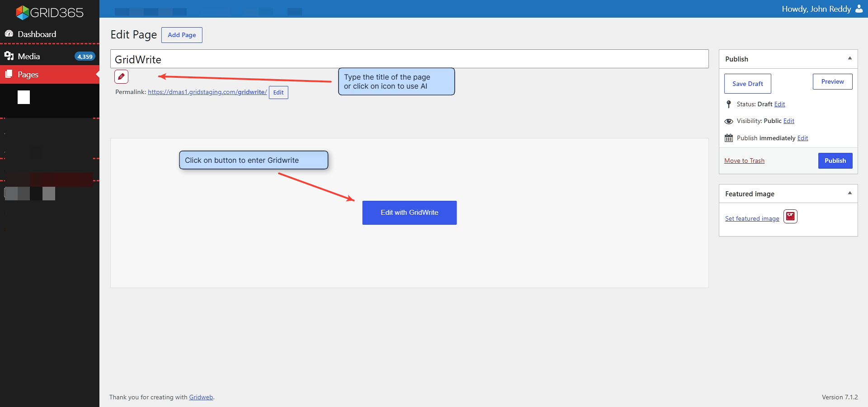Click the red pencil AI title icon
The width and height of the screenshot is (868, 407).
click(121, 77)
